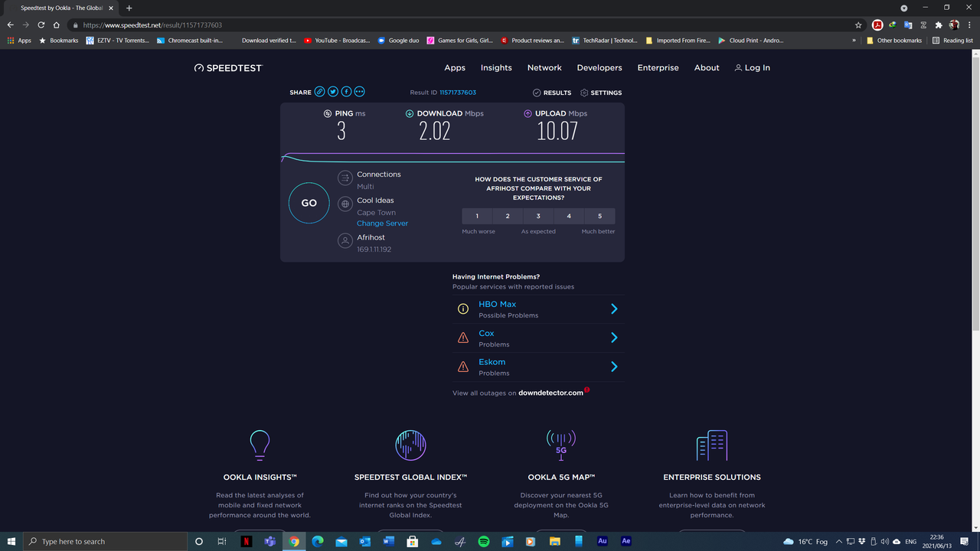980x551 pixels.
Task: Click the Change Server link
Action: 382,223
